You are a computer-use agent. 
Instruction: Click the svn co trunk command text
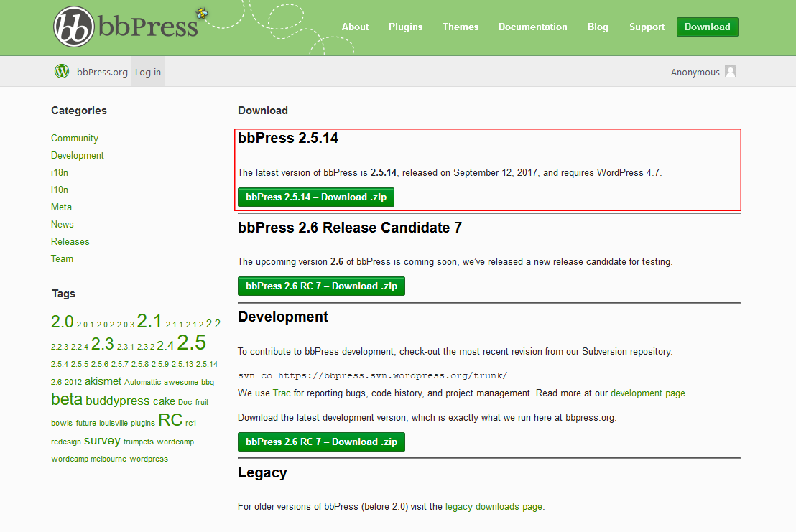372,375
